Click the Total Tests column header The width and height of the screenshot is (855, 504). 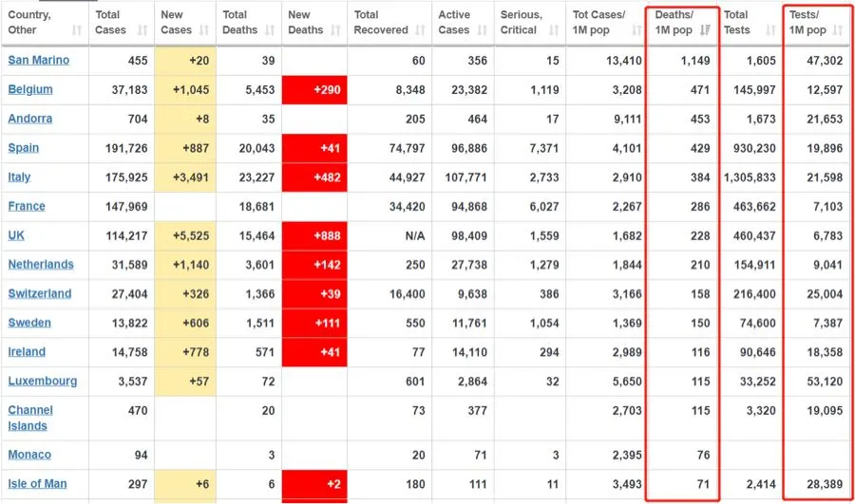click(x=750, y=23)
